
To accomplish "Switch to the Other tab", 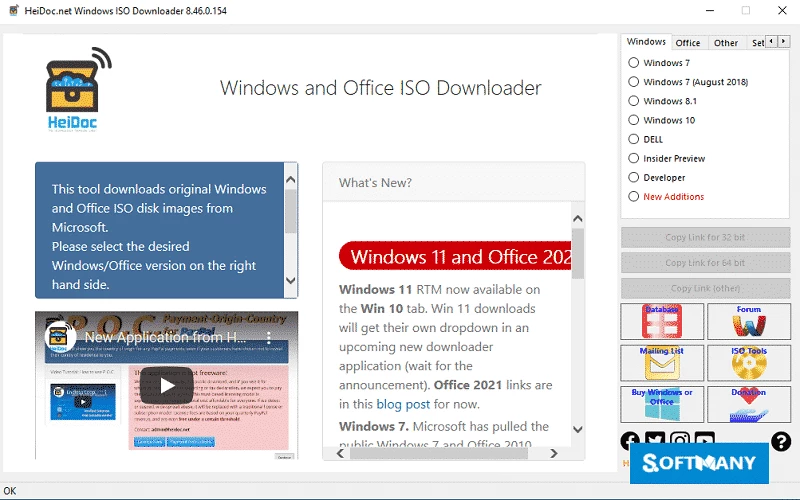I will (x=726, y=43).
